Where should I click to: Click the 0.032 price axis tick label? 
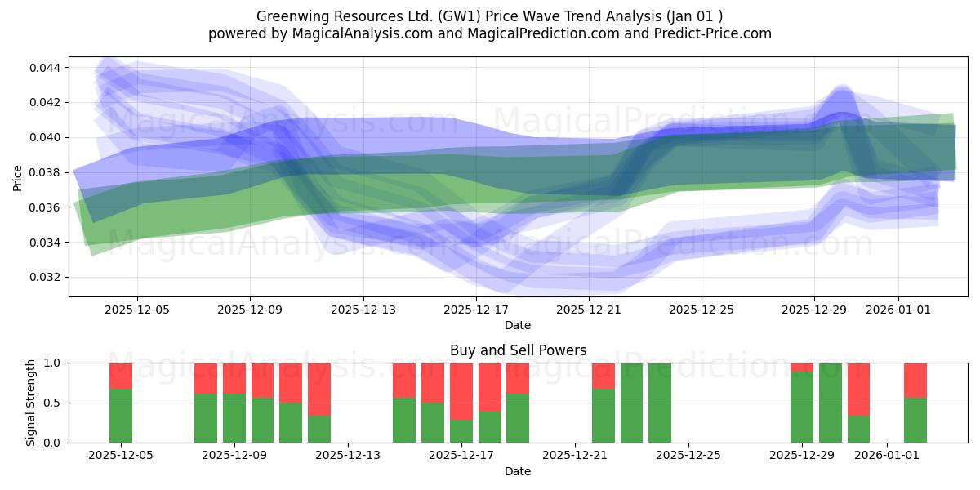pos(46,278)
